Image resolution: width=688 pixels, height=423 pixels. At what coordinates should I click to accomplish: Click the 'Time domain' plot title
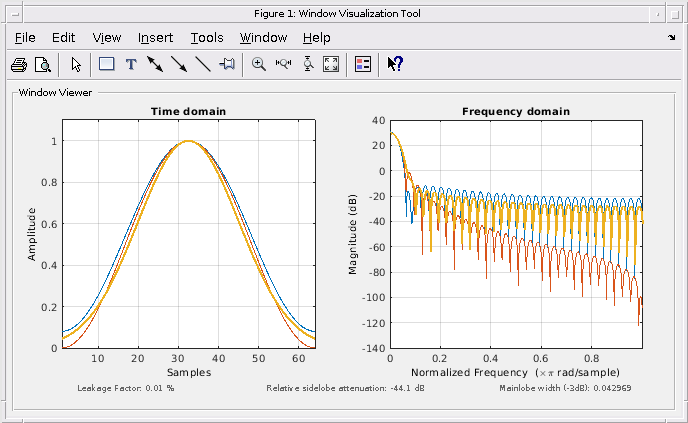(189, 111)
